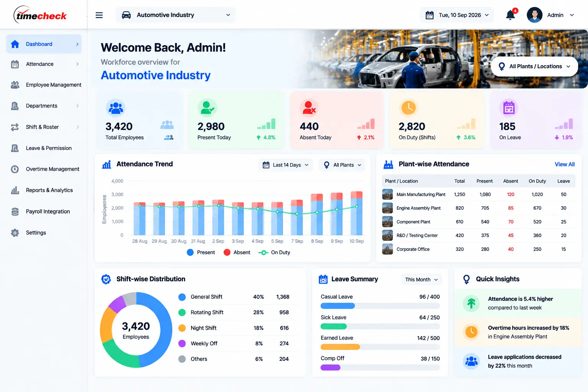Expand the Admin account menu arrow
Image resolution: width=588 pixels, height=392 pixels.
pyautogui.click(x=572, y=15)
